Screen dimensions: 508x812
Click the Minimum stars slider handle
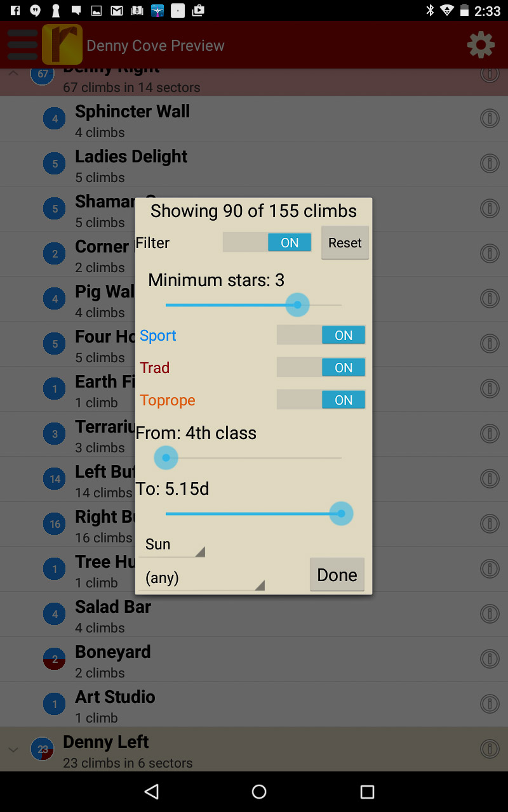click(297, 305)
